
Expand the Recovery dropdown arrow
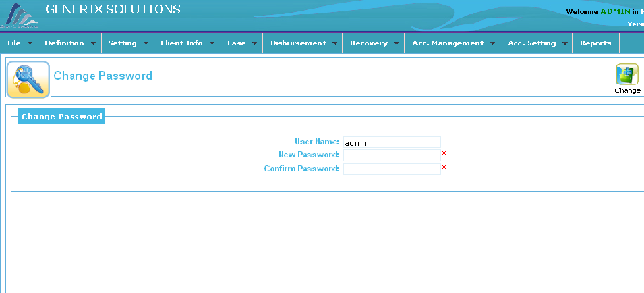click(x=397, y=44)
